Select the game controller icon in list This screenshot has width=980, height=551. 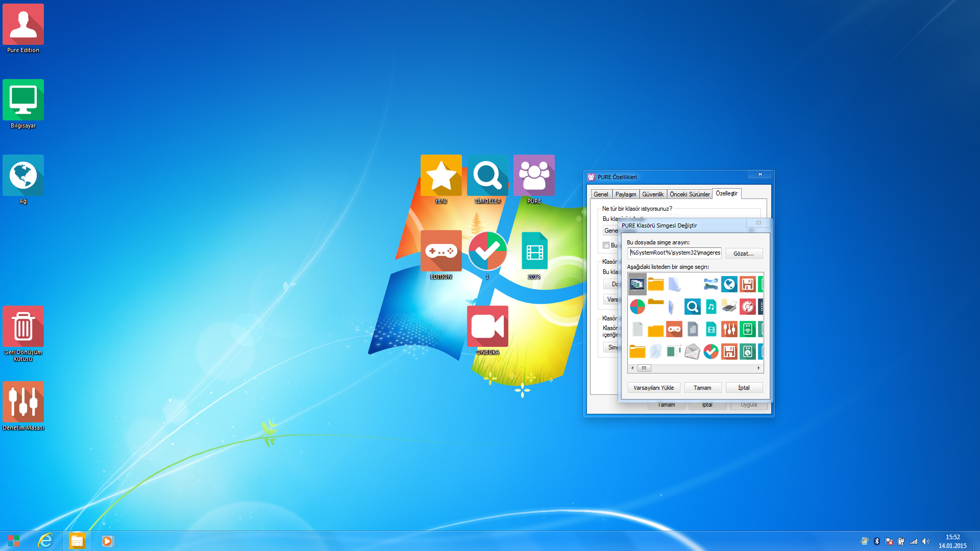(x=674, y=329)
